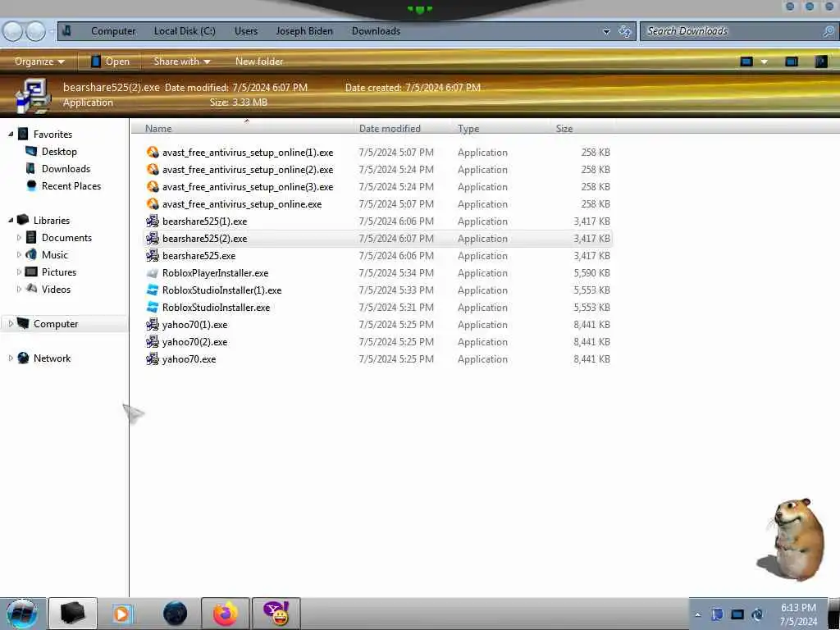The height and width of the screenshot is (630, 840).
Task: Toggle the preview pane icon
Action: point(792,62)
